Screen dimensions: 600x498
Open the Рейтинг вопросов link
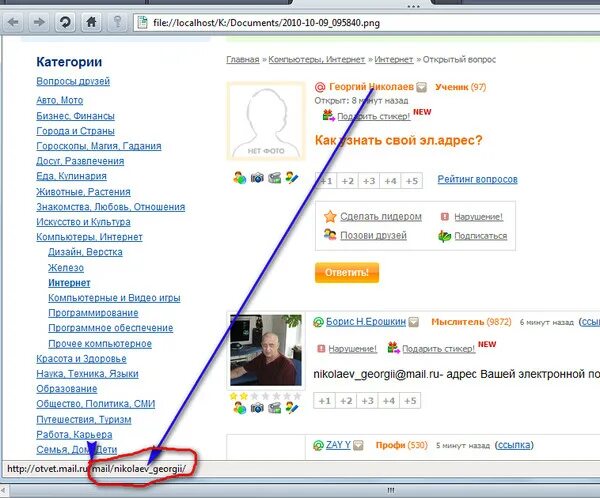tap(478, 179)
